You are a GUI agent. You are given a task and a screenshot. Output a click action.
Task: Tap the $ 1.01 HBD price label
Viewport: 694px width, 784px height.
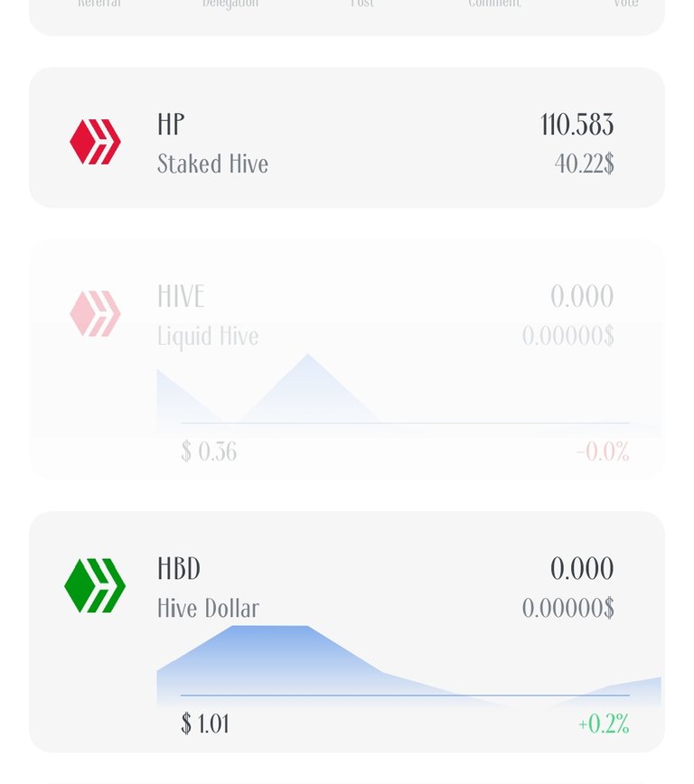(x=205, y=723)
